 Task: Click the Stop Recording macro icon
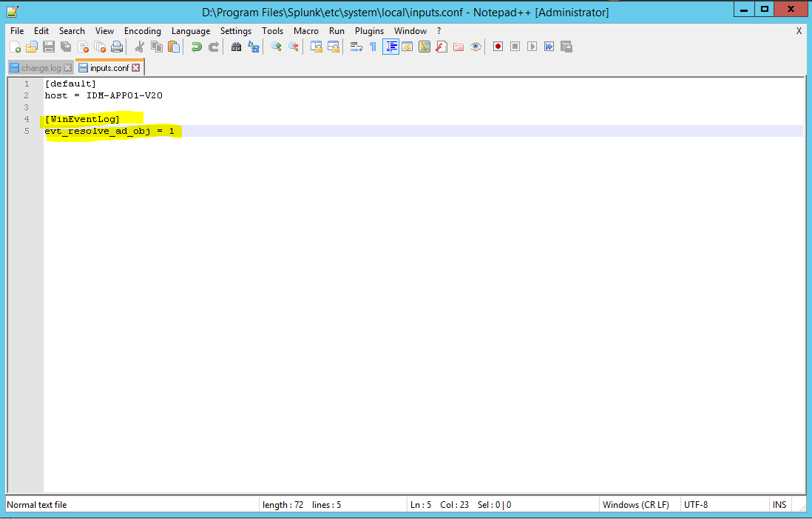515,47
